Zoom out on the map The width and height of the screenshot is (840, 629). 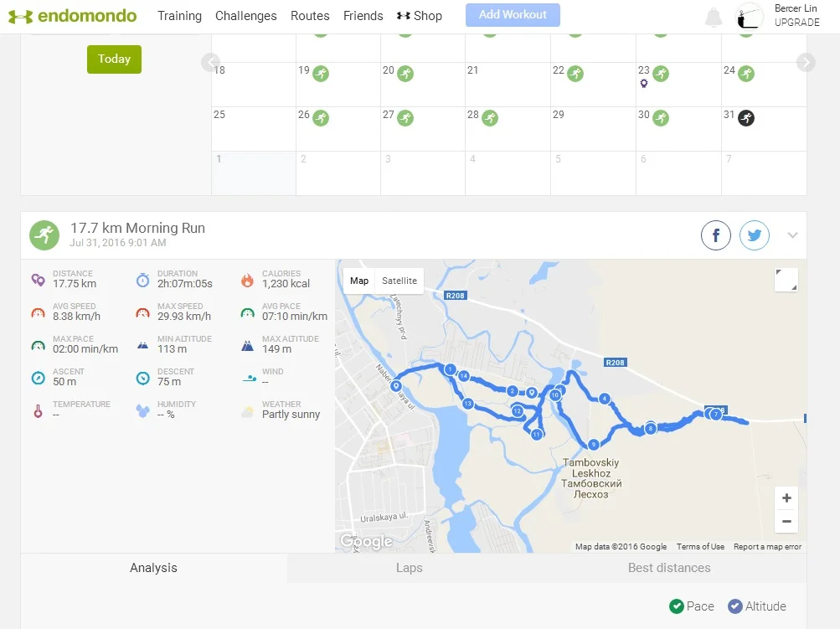tap(786, 521)
